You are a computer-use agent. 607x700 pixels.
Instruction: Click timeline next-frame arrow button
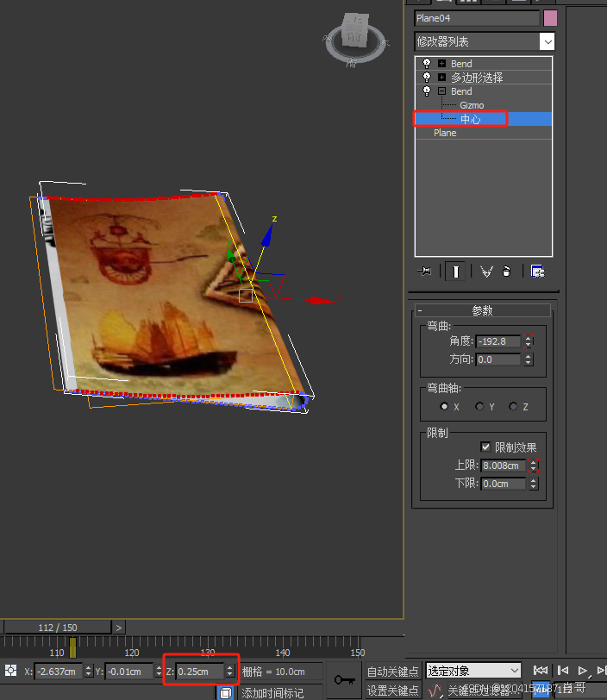tap(118, 628)
